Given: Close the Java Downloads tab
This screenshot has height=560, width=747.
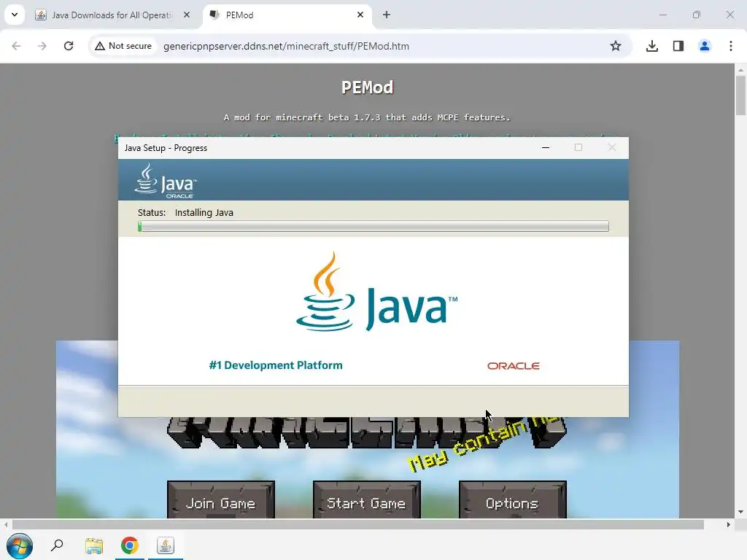Looking at the screenshot, I should pos(187,15).
